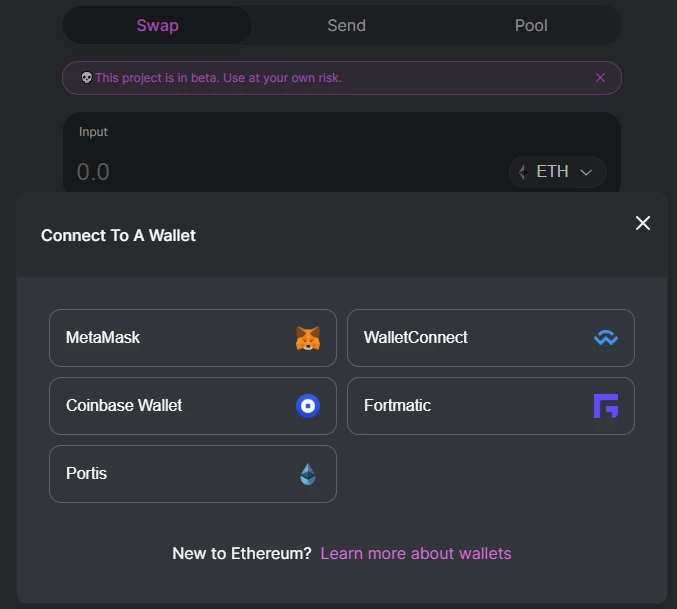
Task: Open Learn more about wallets link
Action: [x=416, y=553]
